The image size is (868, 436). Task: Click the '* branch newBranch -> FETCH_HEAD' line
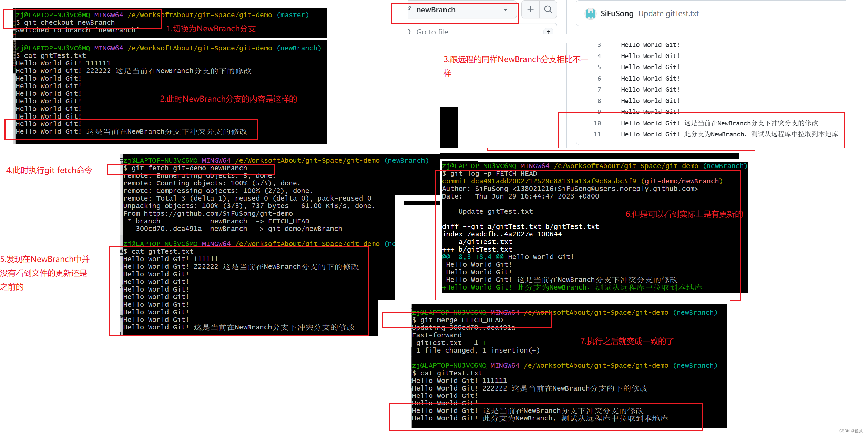(x=218, y=221)
